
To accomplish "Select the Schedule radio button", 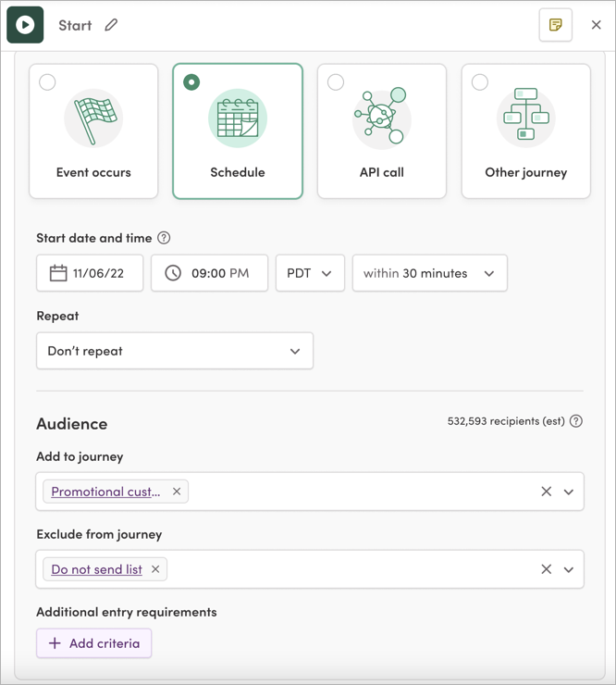I will [191, 82].
